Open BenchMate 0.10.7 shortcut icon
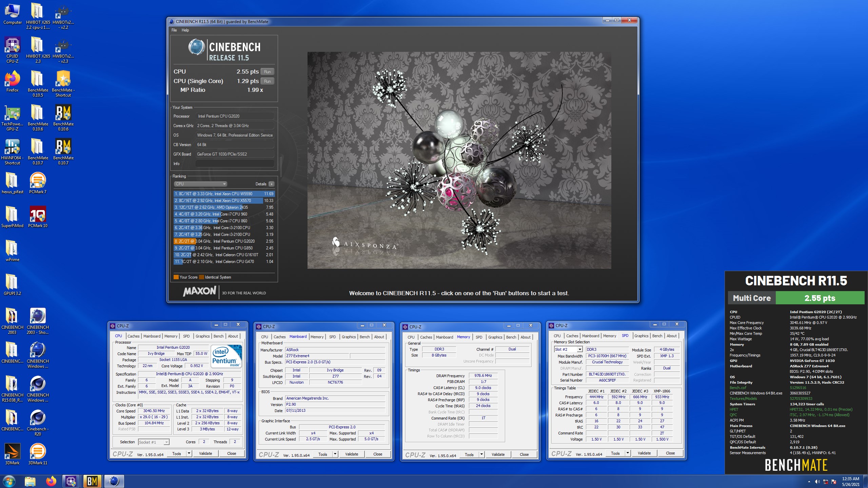Screen dimensions: 868x488 coord(63,152)
